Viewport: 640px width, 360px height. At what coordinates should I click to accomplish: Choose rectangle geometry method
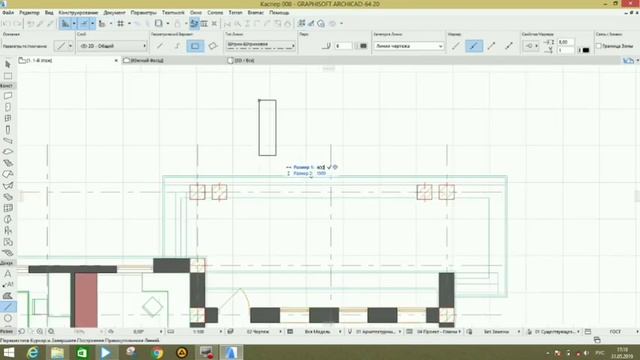coord(195,46)
